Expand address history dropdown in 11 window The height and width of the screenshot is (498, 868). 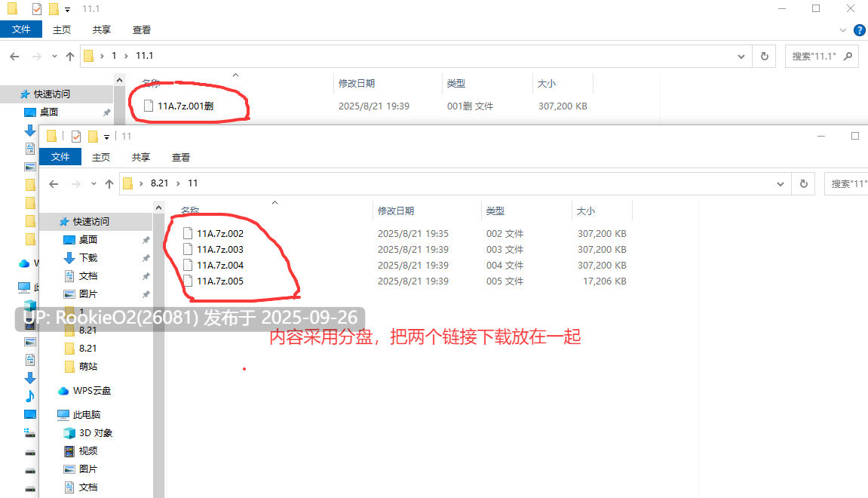[781, 184]
